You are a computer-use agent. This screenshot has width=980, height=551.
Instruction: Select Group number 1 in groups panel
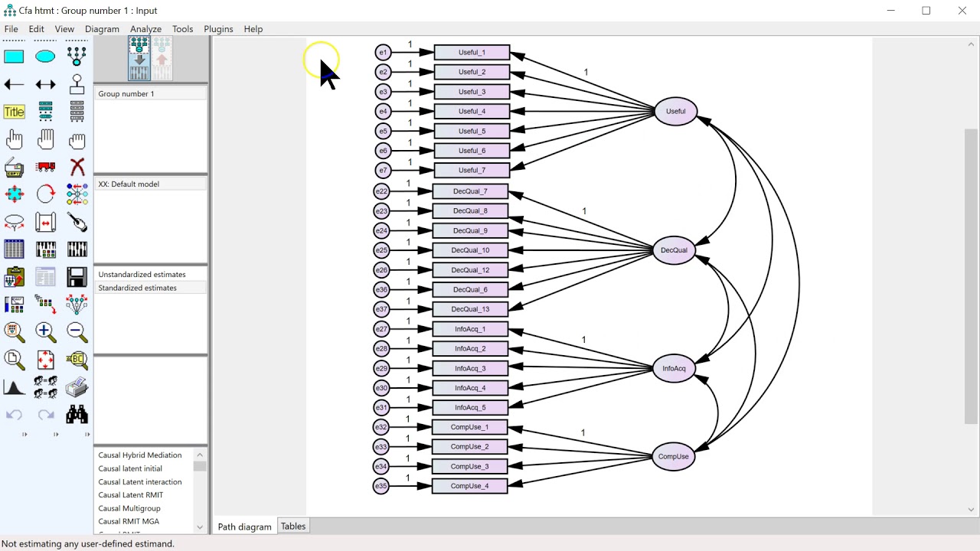(150, 93)
